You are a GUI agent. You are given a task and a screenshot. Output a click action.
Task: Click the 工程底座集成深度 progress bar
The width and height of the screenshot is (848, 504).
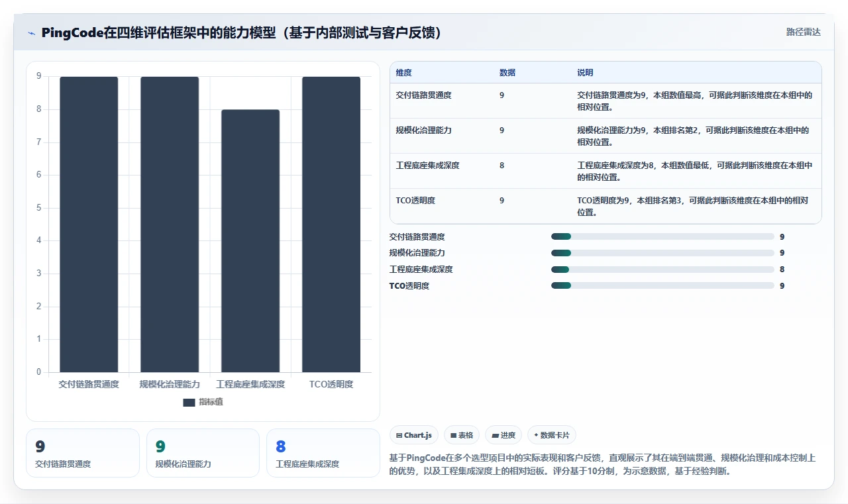click(x=662, y=270)
